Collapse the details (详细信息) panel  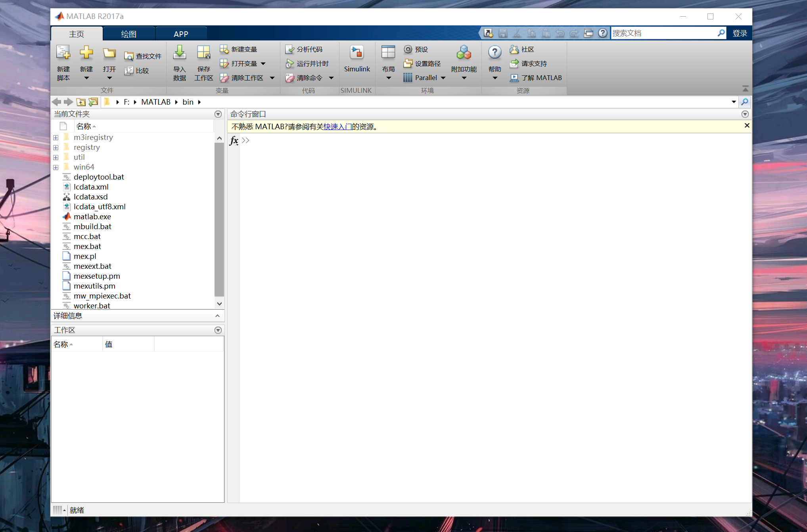(x=217, y=316)
